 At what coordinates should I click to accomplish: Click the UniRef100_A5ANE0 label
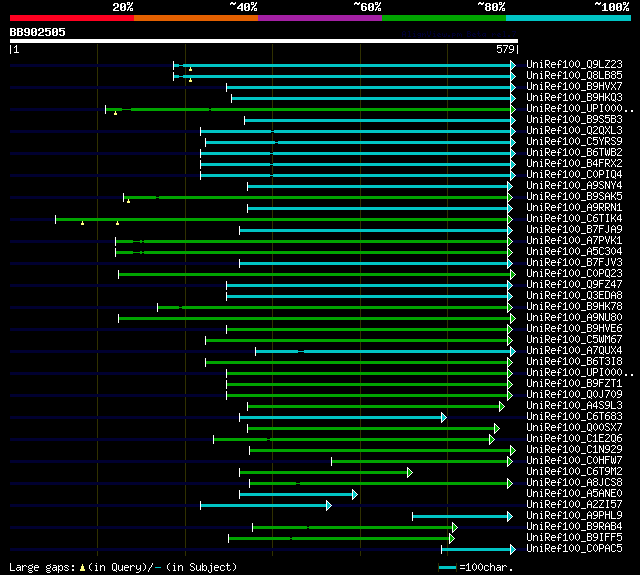(x=574, y=494)
